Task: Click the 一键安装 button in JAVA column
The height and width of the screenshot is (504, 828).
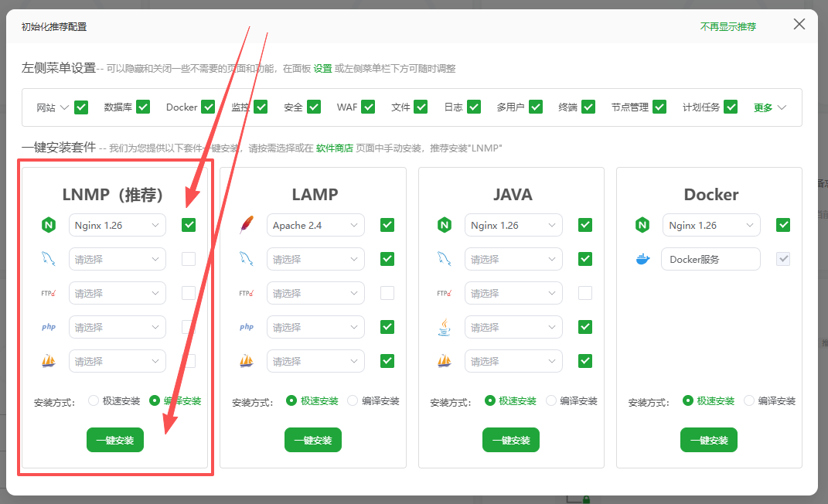Action: (x=510, y=439)
